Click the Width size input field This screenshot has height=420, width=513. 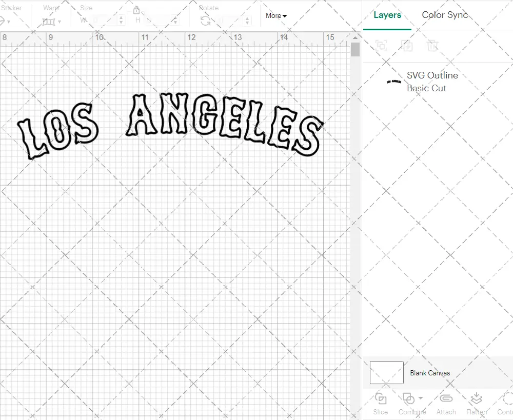(104, 21)
